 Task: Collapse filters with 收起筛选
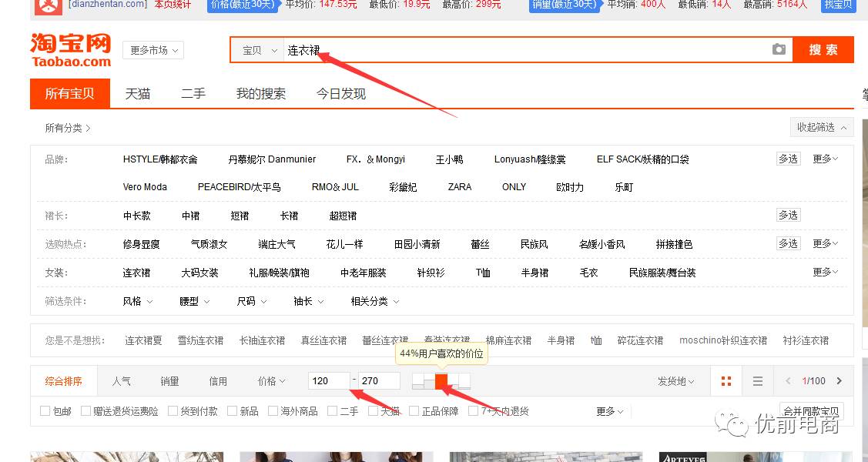click(822, 127)
